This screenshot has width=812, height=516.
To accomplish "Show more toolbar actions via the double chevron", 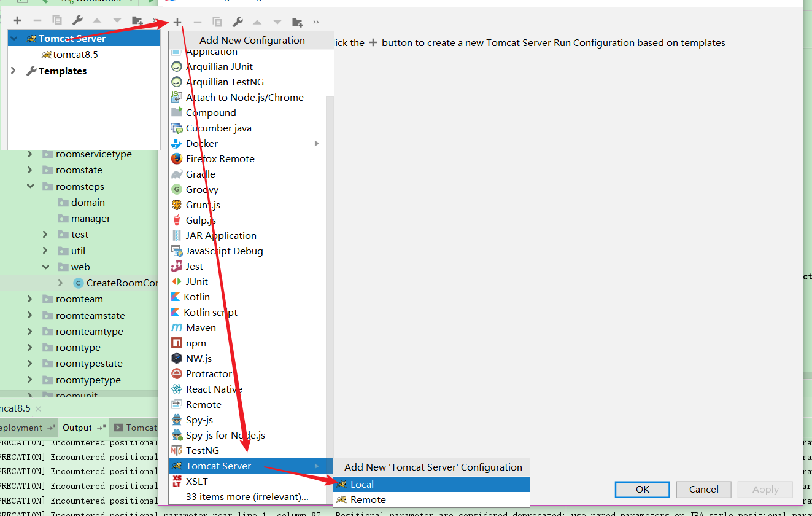I will coord(316,22).
